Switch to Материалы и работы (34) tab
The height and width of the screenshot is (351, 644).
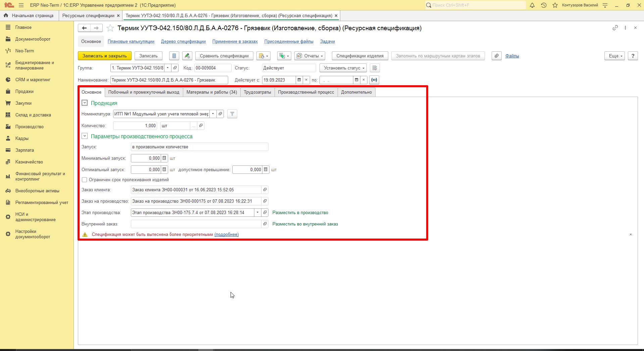(212, 92)
